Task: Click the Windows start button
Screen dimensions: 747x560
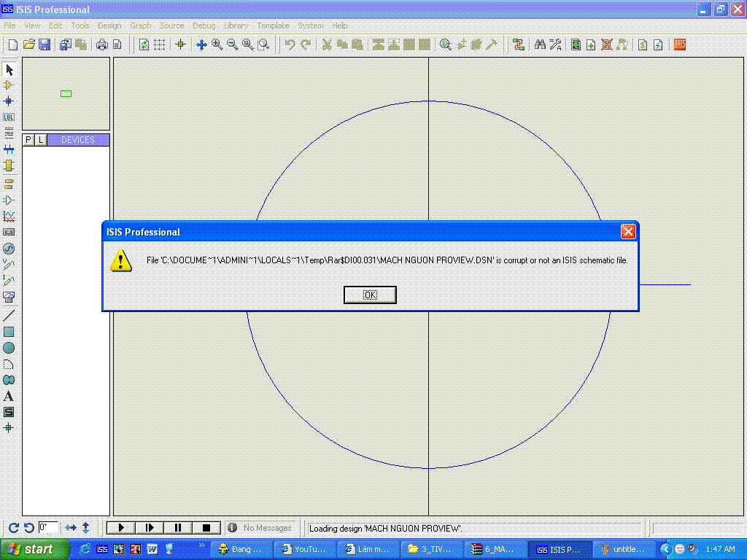Action: 34,549
